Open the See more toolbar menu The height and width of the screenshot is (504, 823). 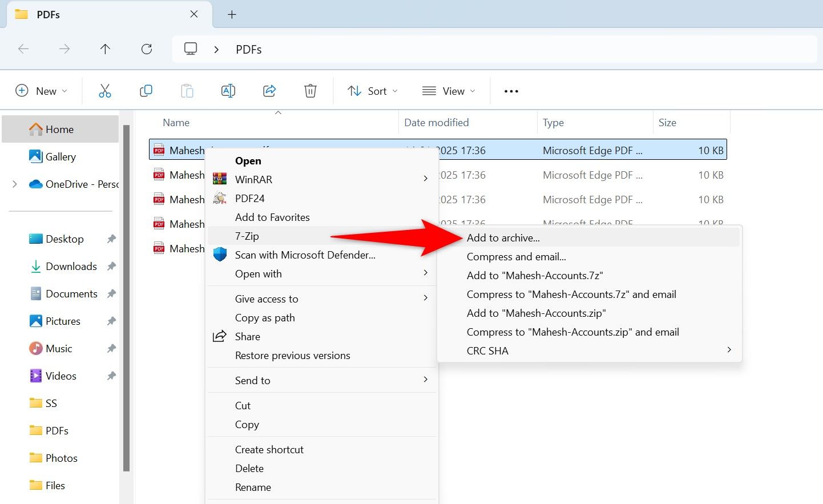(x=511, y=90)
